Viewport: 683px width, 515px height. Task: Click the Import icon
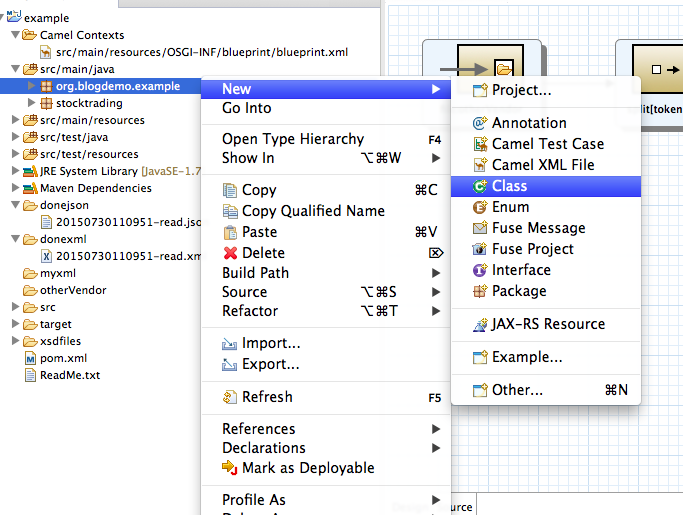[230, 344]
